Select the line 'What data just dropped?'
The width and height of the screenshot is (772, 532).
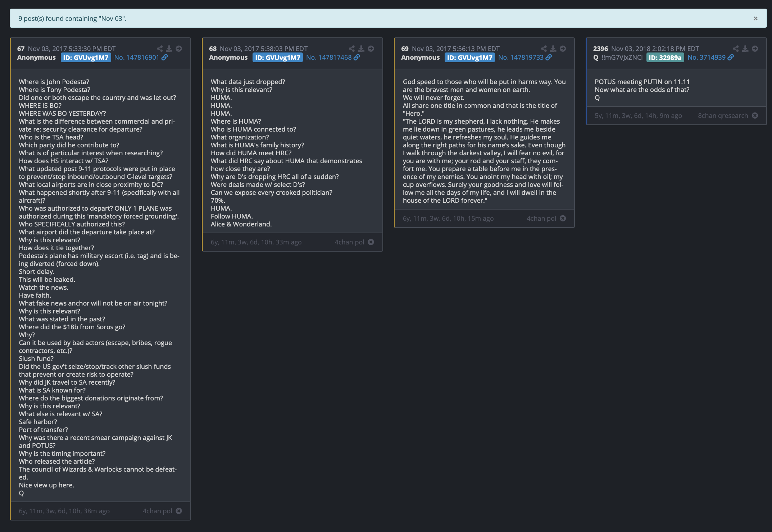pyautogui.click(x=248, y=82)
